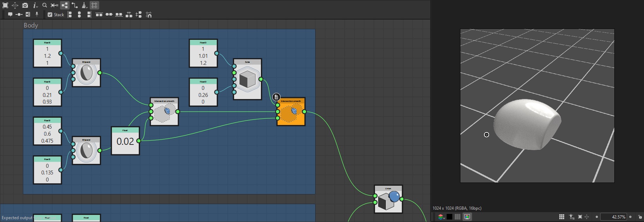The height and width of the screenshot is (222, 644).
Task: Fit image to 2D view
Action: tap(580, 217)
